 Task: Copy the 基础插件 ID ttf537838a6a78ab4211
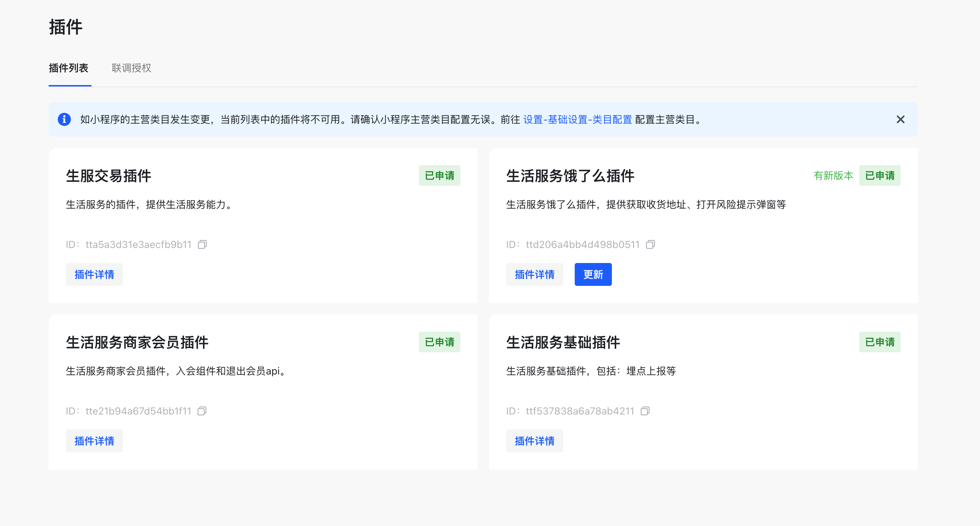(x=645, y=411)
